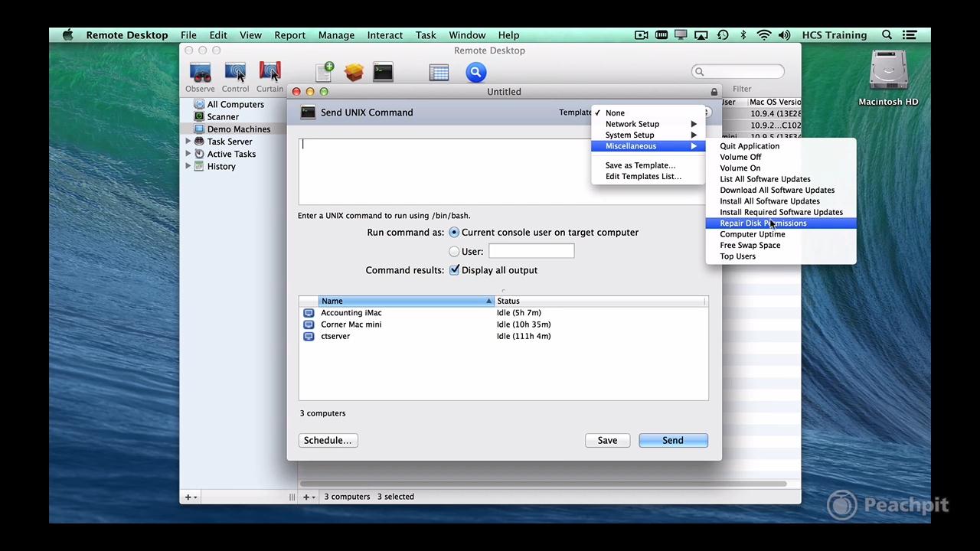Screen dimensions: 980x551
Task: Click the Accounting iMac computer icon
Action: [x=309, y=313]
